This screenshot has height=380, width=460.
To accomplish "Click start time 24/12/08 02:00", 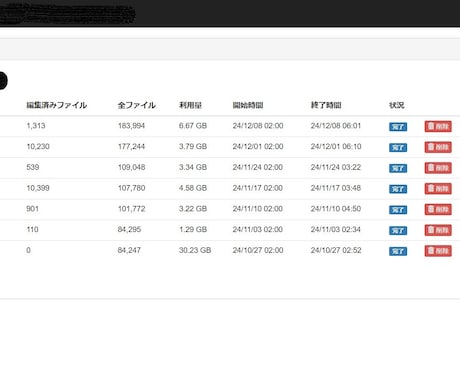I will click(258, 126).
